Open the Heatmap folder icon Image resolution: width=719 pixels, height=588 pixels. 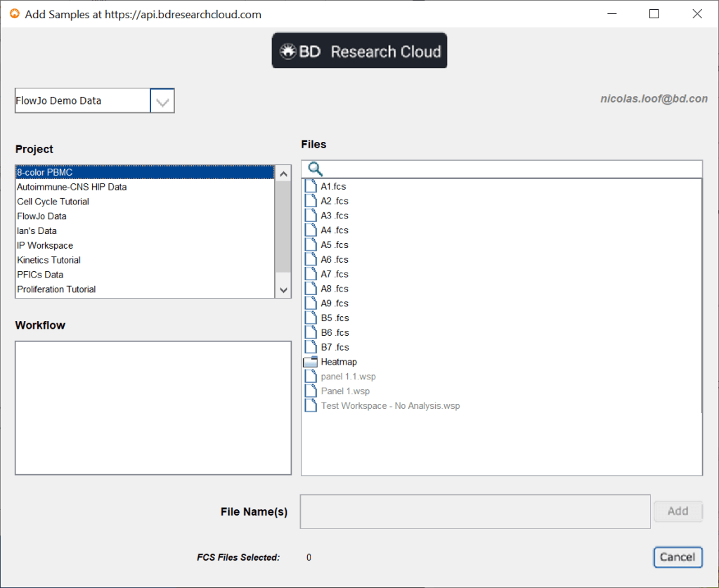tap(309, 361)
